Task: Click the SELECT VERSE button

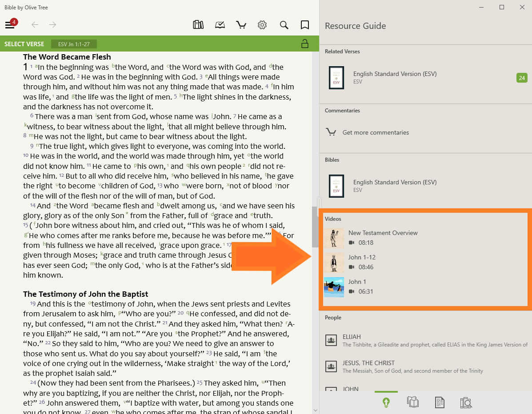Action: tap(24, 44)
